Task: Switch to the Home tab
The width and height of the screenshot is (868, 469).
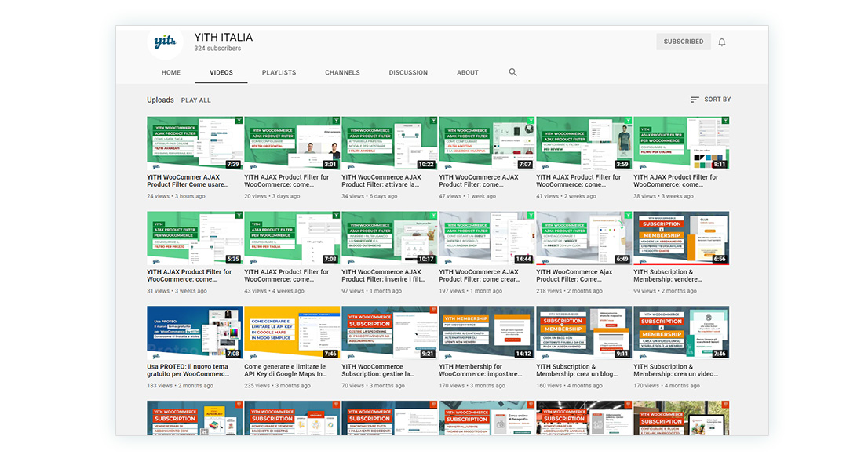Action: [x=171, y=72]
